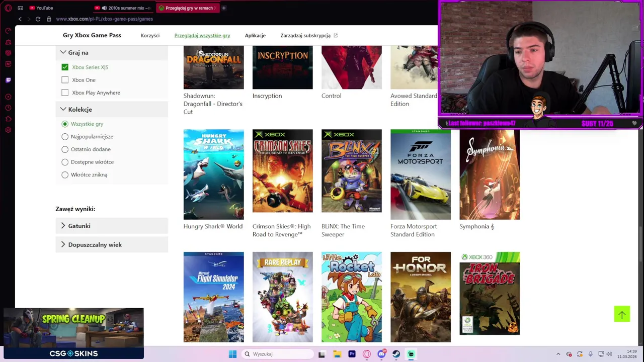This screenshot has height=362, width=644.
Task: Open History clock icon in sidebar
Action: point(8,108)
